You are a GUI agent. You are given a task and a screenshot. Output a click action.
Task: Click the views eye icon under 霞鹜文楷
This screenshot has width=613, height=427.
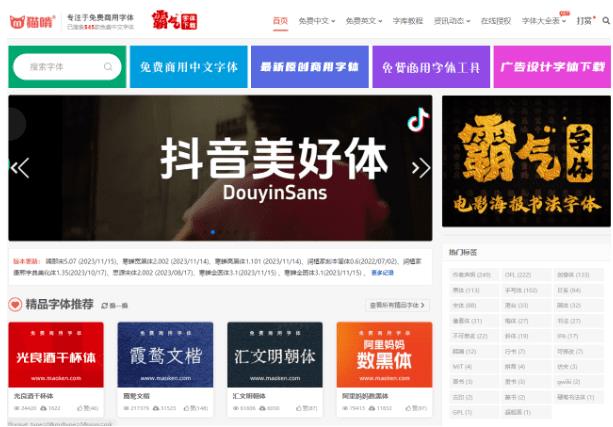coord(126,408)
